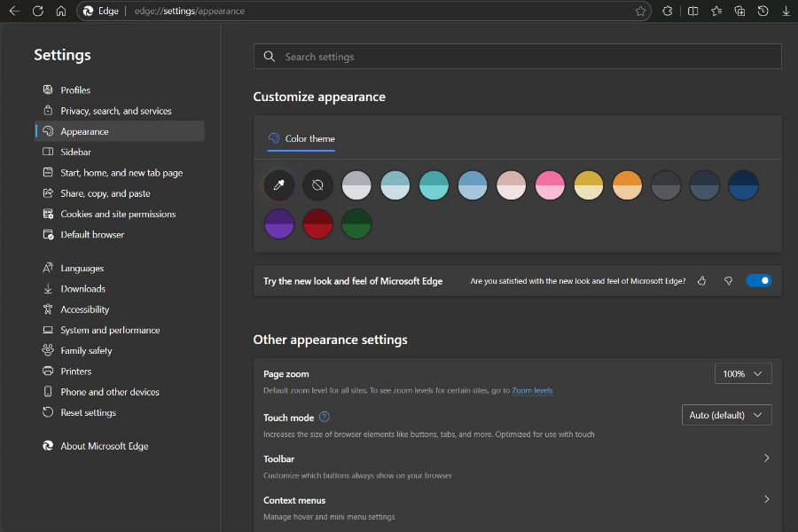
Task: Apply the dark red color theme
Action: point(317,223)
